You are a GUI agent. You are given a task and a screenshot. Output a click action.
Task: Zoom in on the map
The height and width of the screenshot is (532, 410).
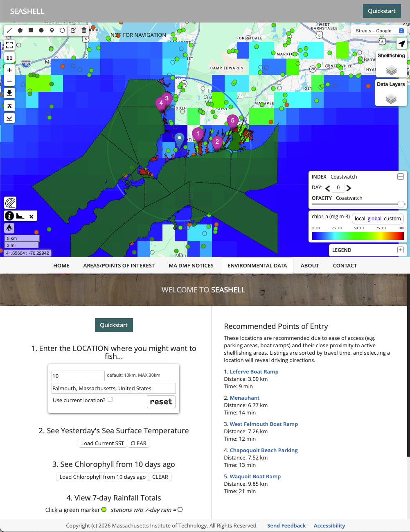[x=9, y=70]
